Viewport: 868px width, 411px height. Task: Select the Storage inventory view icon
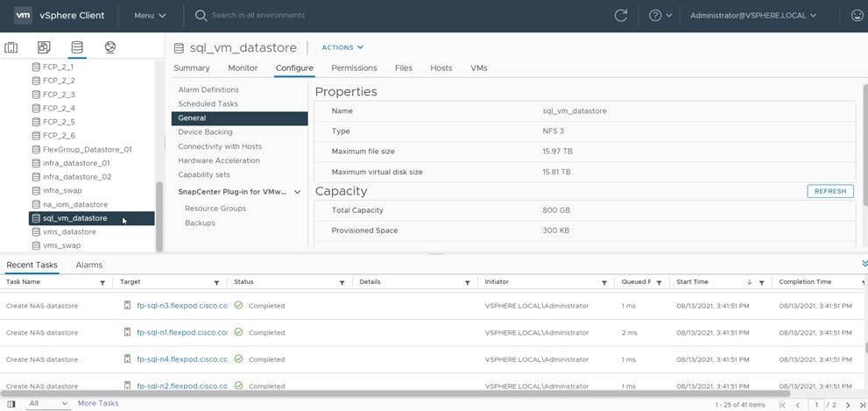click(x=77, y=47)
